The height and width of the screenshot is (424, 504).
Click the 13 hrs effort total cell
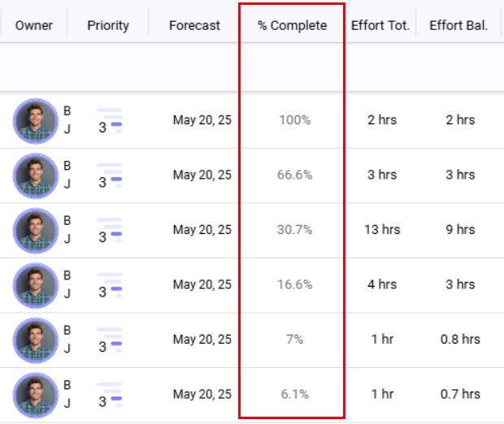(x=382, y=230)
